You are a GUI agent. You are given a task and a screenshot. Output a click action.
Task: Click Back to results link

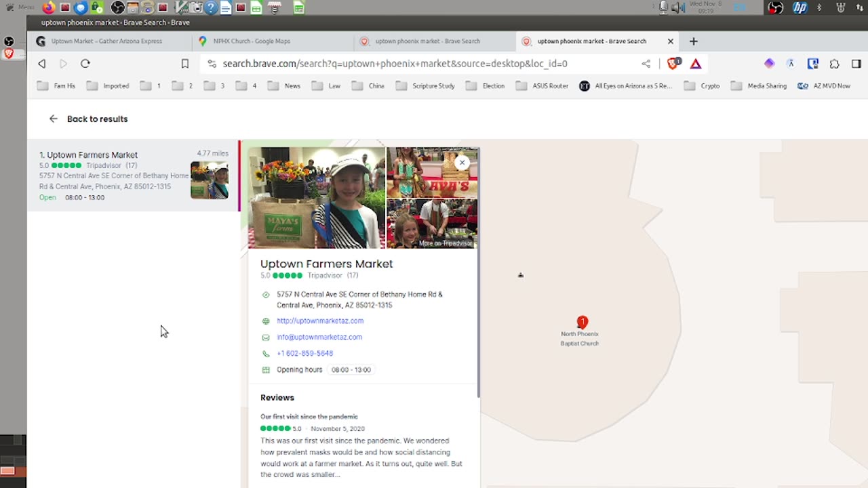pyautogui.click(x=88, y=119)
